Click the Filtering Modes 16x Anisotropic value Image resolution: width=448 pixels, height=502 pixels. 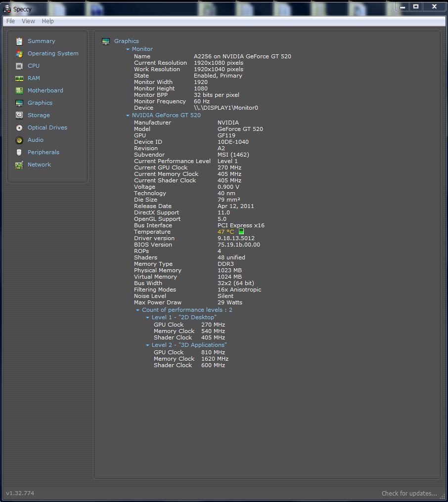239,290
